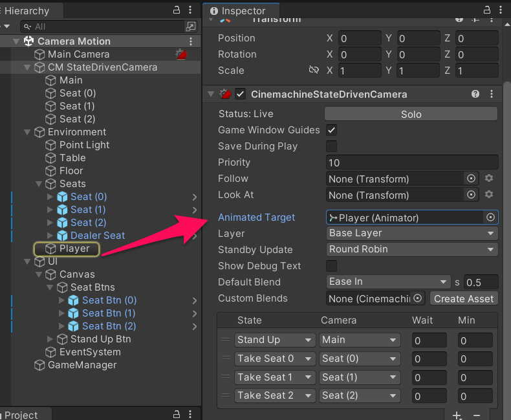Click the plus icon to add state entry
This screenshot has height=420, width=511.
[x=457, y=415]
